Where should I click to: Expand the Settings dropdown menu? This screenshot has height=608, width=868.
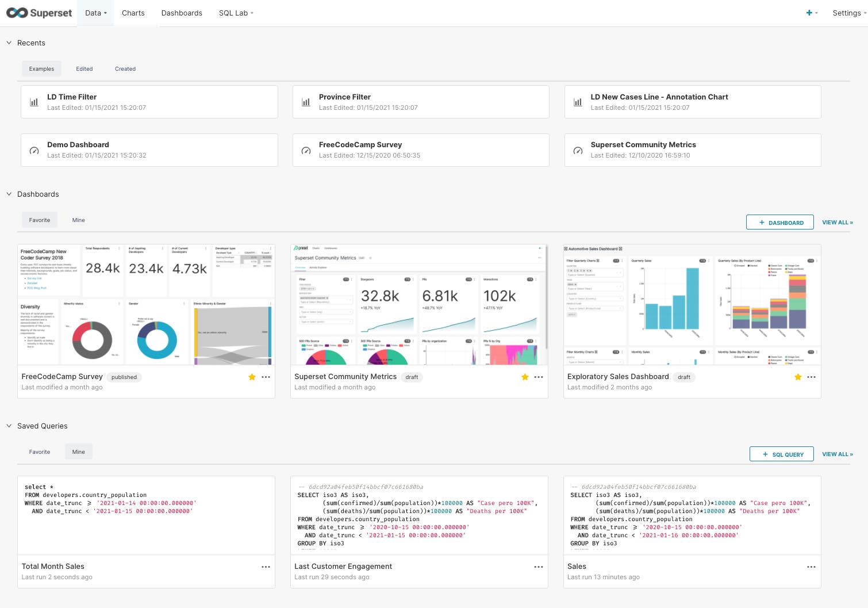(849, 13)
